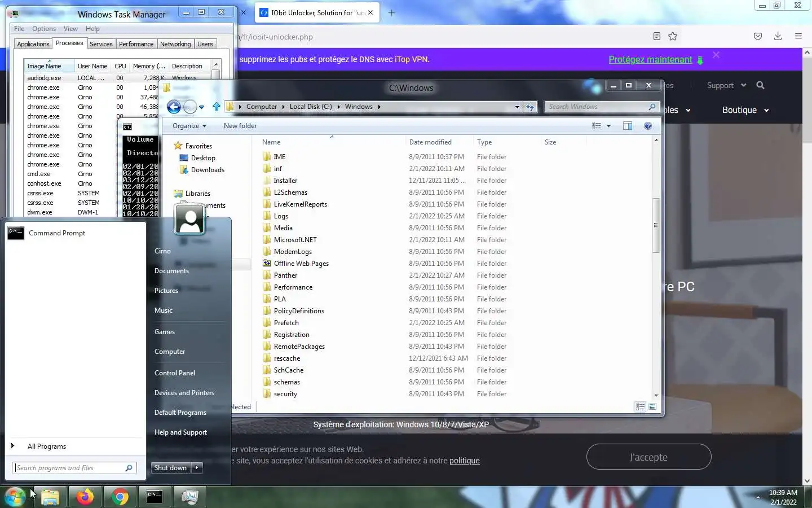Click the website search magnifier icon
The image size is (812, 508).
tap(760, 85)
